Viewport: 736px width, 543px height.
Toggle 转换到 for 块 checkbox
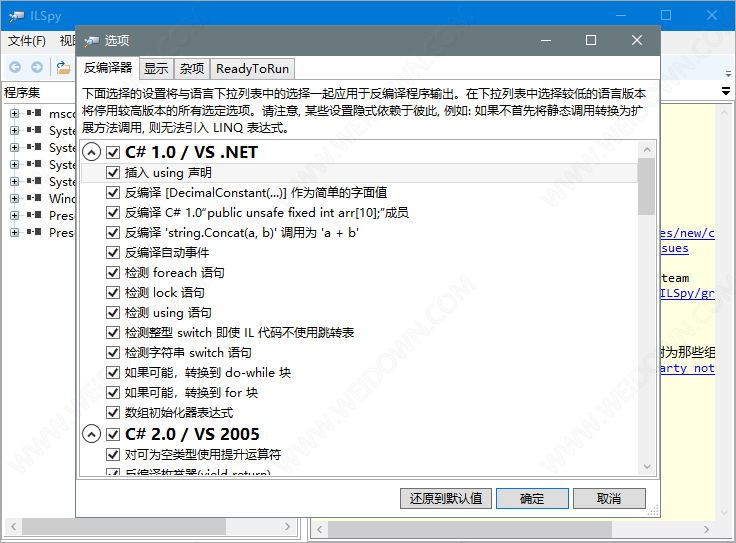pyautogui.click(x=113, y=392)
